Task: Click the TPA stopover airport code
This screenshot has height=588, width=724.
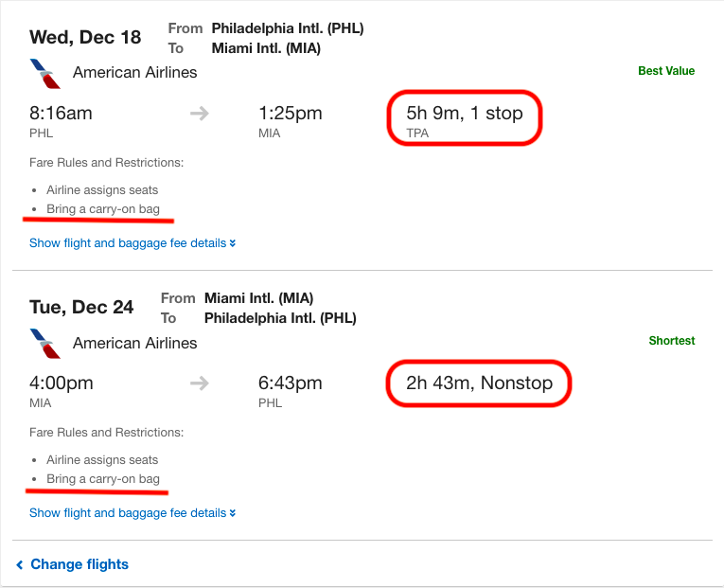Action: pos(417,133)
